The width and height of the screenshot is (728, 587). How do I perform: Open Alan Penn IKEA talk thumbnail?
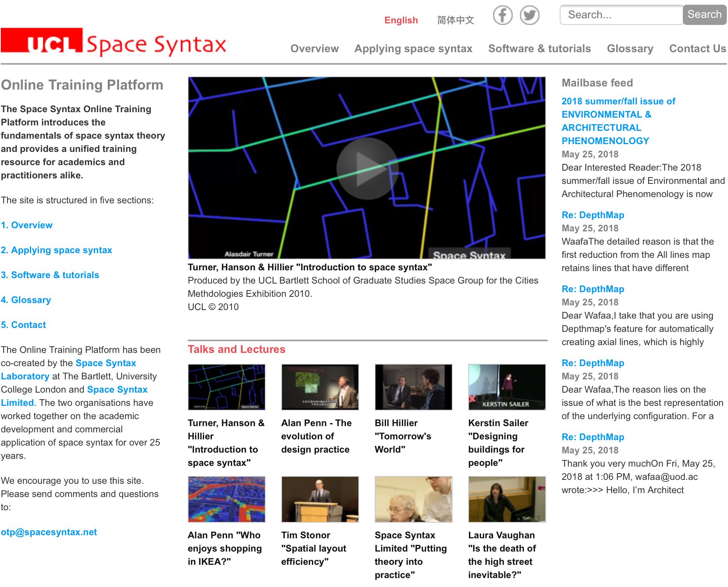pyautogui.click(x=227, y=499)
